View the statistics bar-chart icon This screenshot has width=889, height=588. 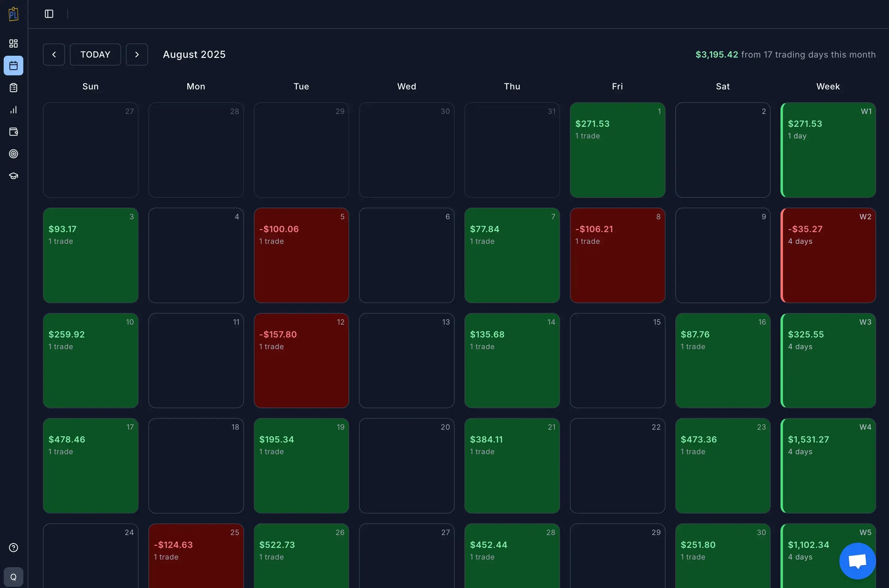coord(13,110)
